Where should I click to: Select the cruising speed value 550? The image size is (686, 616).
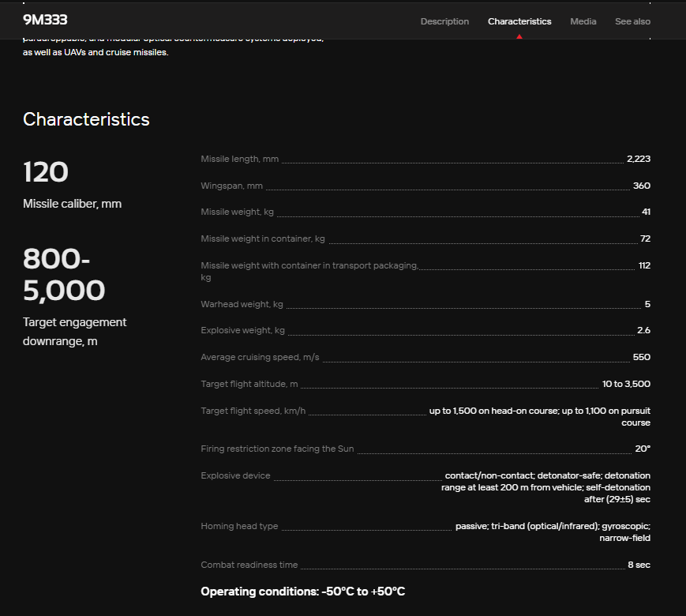click(x=641, y=357)
